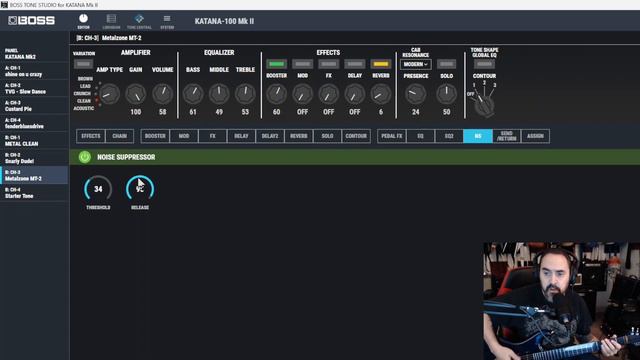
Task: Open the Contour settings tab
Action: point(356,136)
